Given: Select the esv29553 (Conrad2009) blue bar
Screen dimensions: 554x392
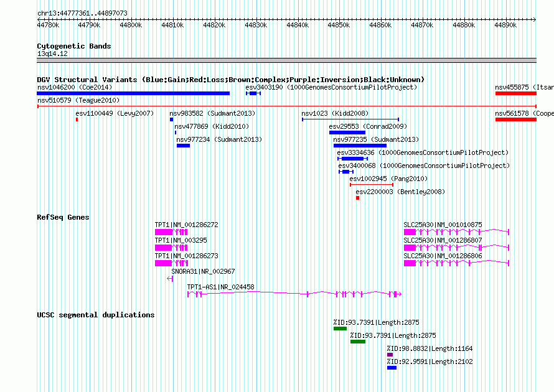Looking at the screenshot, I should [x=347, y=133].
